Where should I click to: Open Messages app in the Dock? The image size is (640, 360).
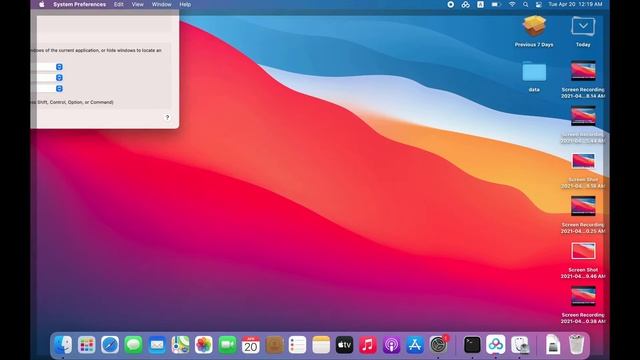coord(133,345)
